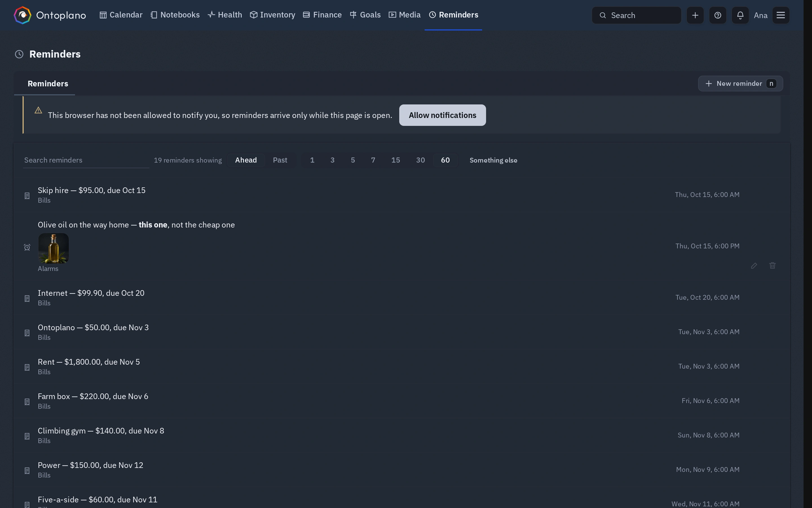The width and height of the screenshot is (812, 508).
Task: Open the add (plus) icon in header
Action: coord(695,15)
